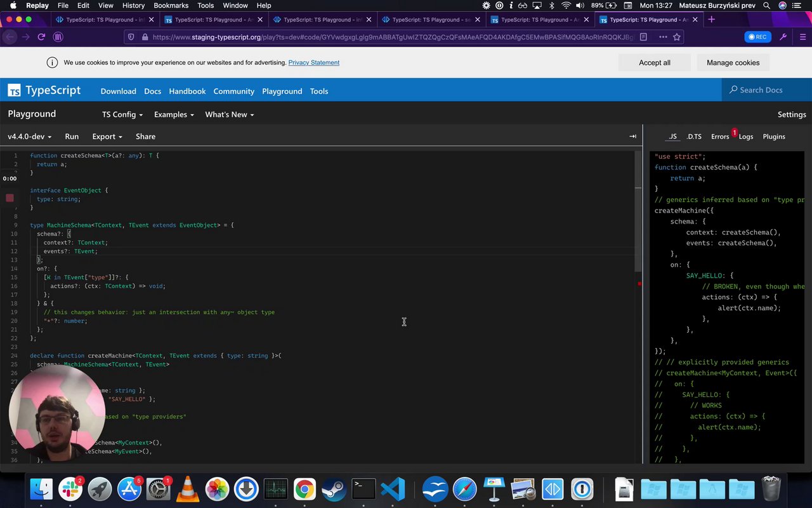The height and width of the screenshot is (508, 812).
Task: Stop the recording with the red square
Action: [10, 198]
